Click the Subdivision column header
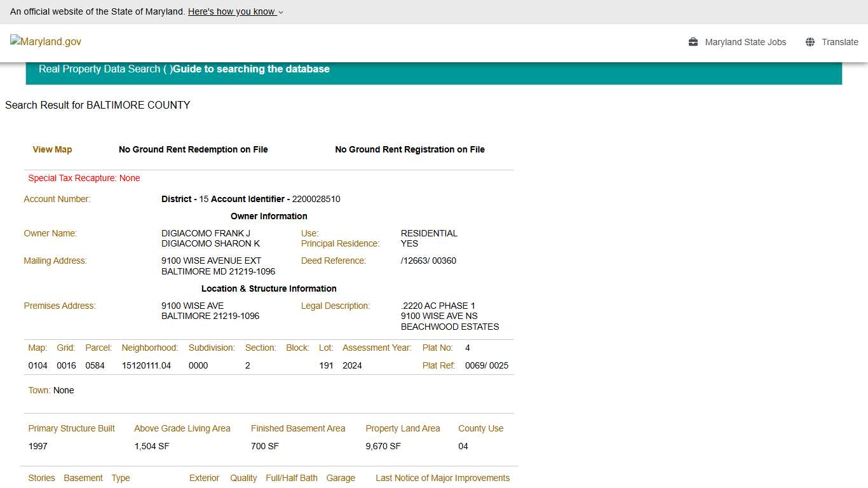The width and height of the screenshot is (868, 488). click(x=212, y=348)
